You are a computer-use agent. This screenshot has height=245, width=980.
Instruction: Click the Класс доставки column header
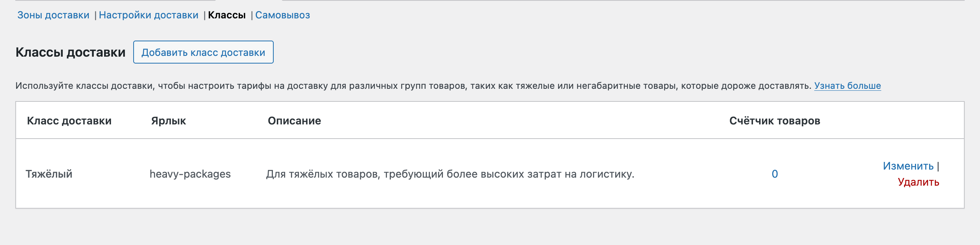[x=69, y=121]
